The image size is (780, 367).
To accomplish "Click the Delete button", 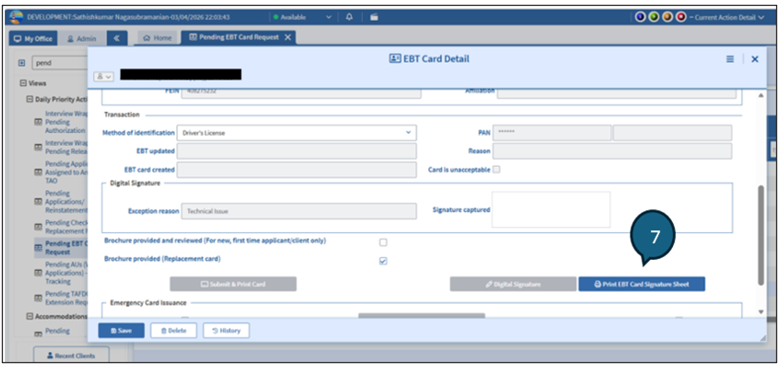I will pyautogui.click(x=174, y=331).
